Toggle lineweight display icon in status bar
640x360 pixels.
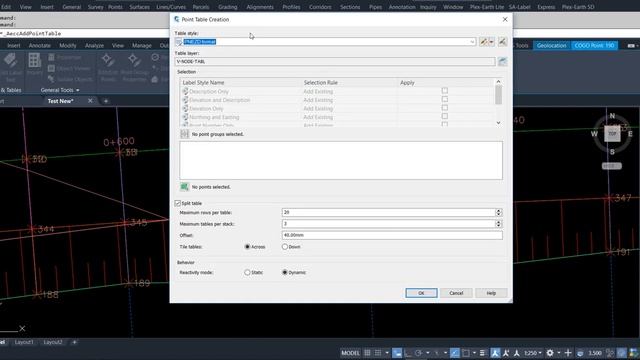pyautogui.click(x=482, y=353)
